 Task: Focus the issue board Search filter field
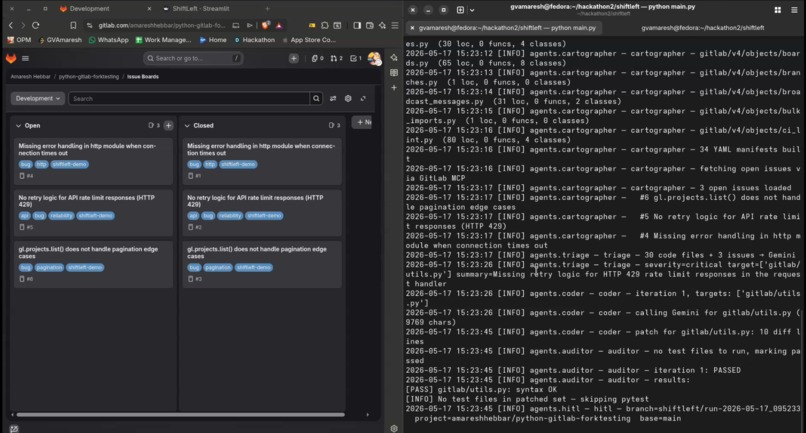pos(189,99)
